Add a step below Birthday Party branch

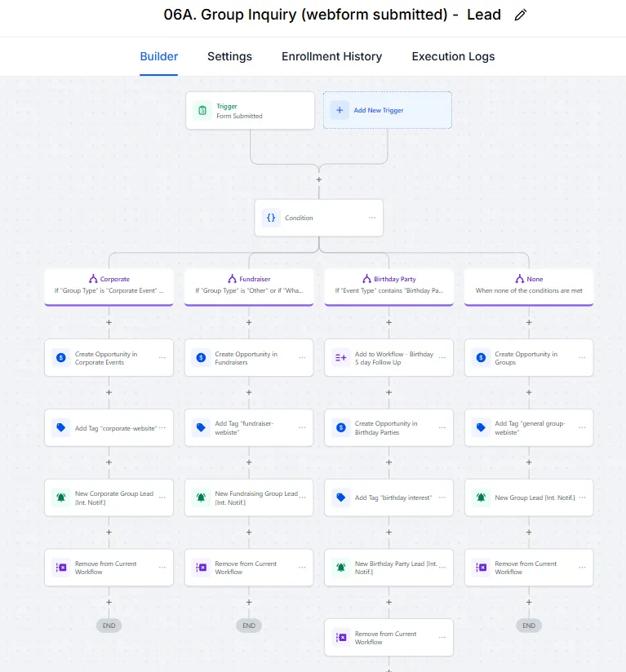[x=388, y=322]
